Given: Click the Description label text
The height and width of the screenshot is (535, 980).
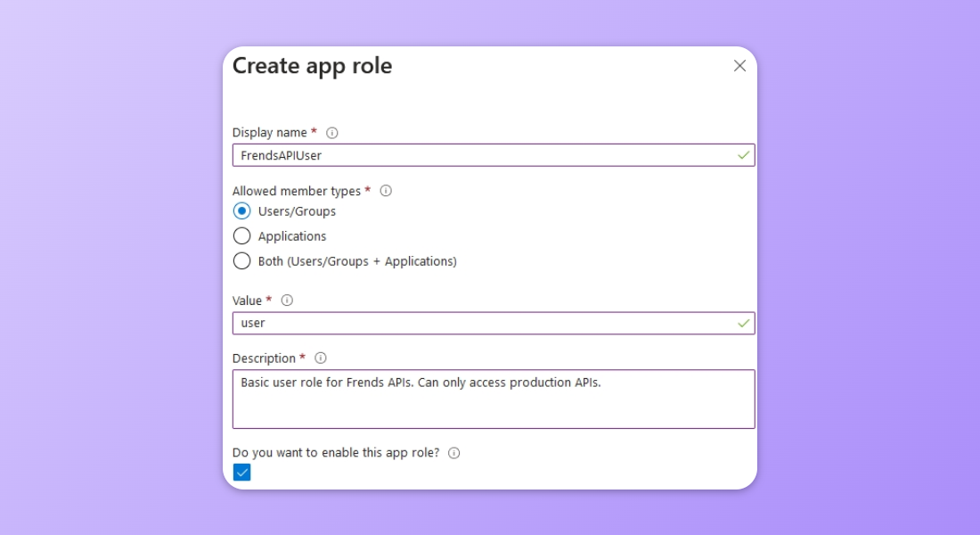Looking at the screenshot, I should [x=264, y=358].
